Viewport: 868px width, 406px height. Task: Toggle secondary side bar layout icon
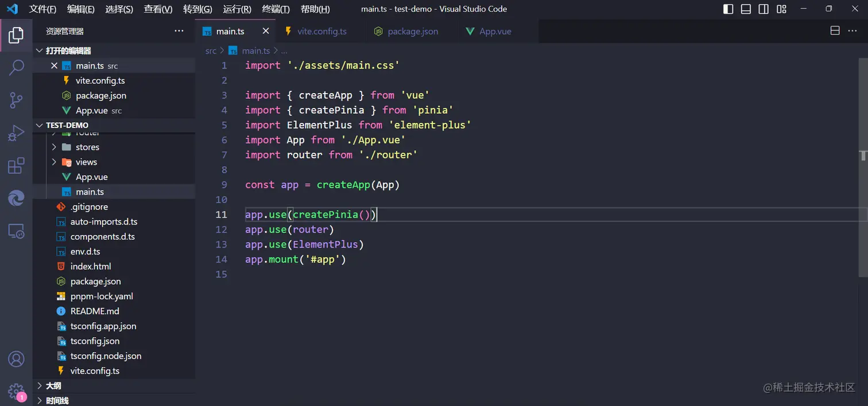(764, 9)
